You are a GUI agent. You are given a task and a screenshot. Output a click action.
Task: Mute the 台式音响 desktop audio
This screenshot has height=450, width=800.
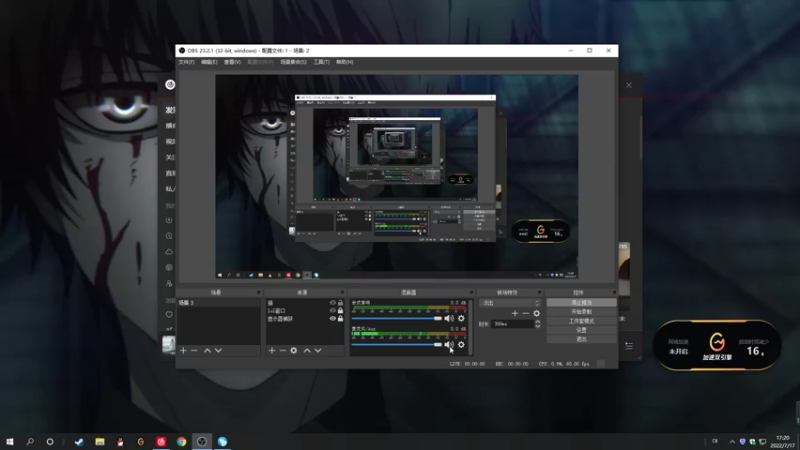click(x=449, y=318)
